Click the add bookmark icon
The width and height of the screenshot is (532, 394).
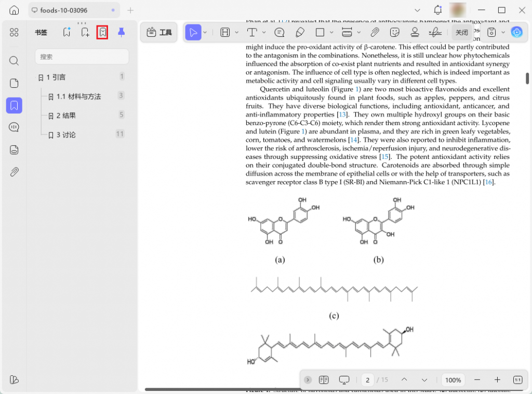[x=85, y=32]
